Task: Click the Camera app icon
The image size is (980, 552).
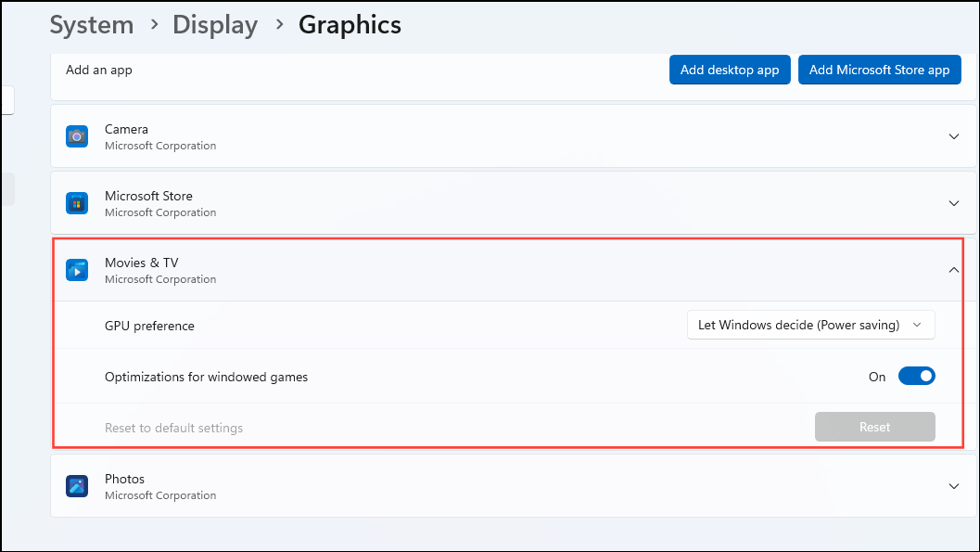Action: click(76, 135)
